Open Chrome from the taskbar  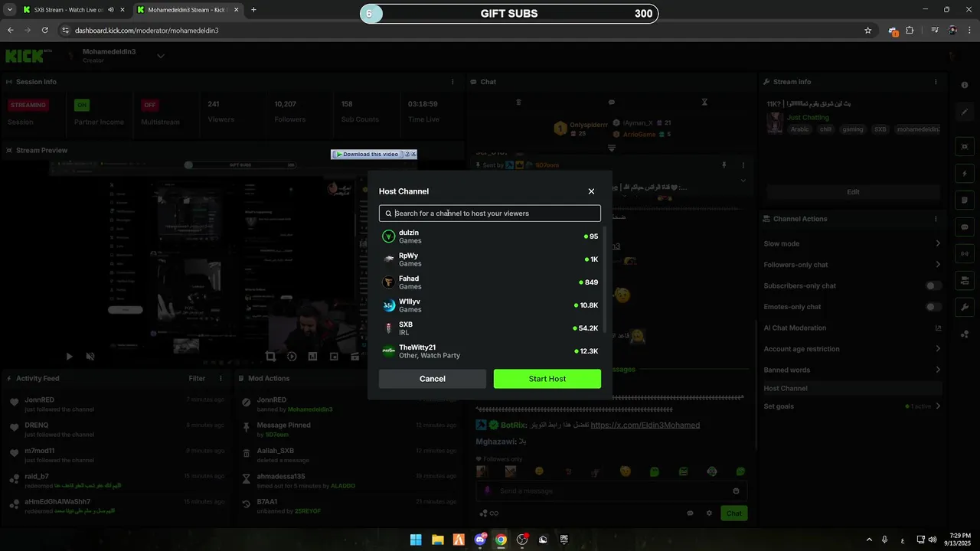501,540
